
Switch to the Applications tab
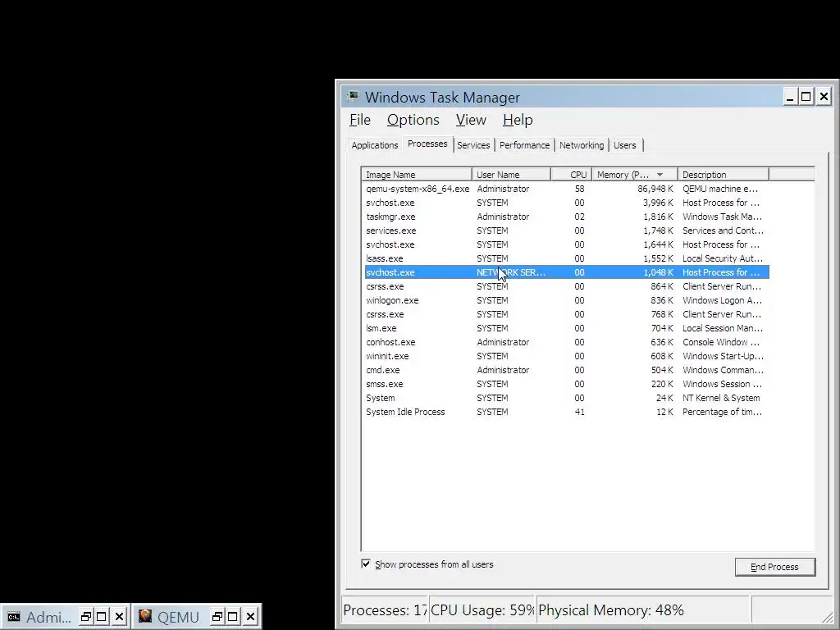(x=374, y=145)
